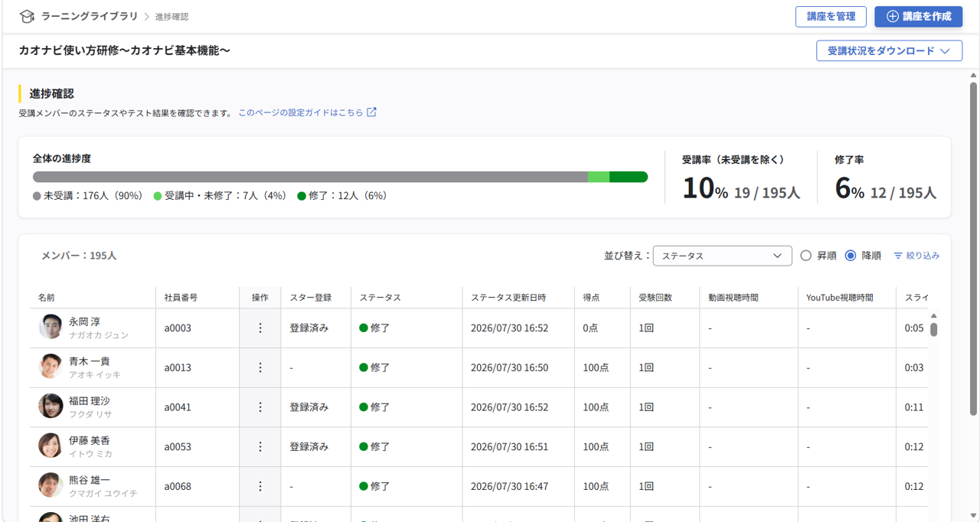Click the avatar photo of 伊藤 美香

(51, 445)
